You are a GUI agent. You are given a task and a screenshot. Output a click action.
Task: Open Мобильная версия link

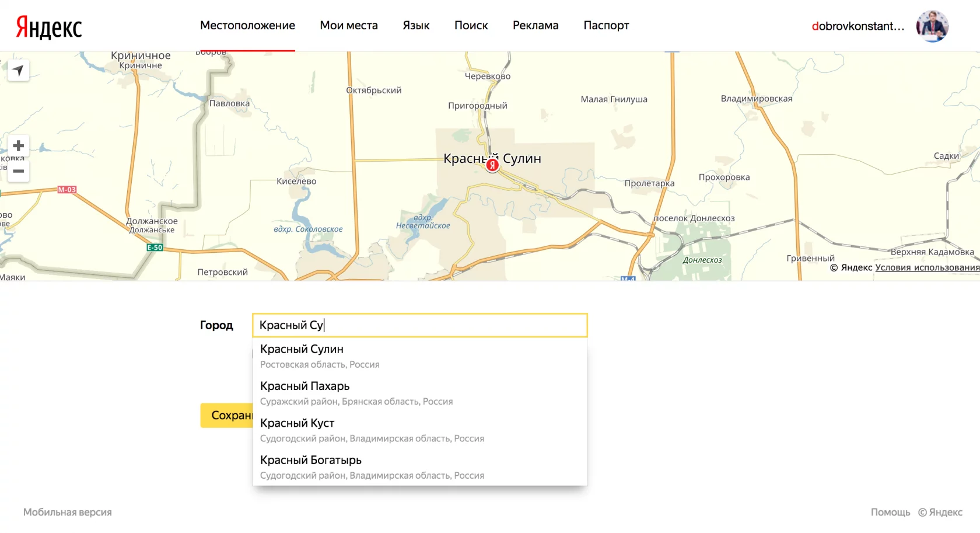click(x=68, y=512)
